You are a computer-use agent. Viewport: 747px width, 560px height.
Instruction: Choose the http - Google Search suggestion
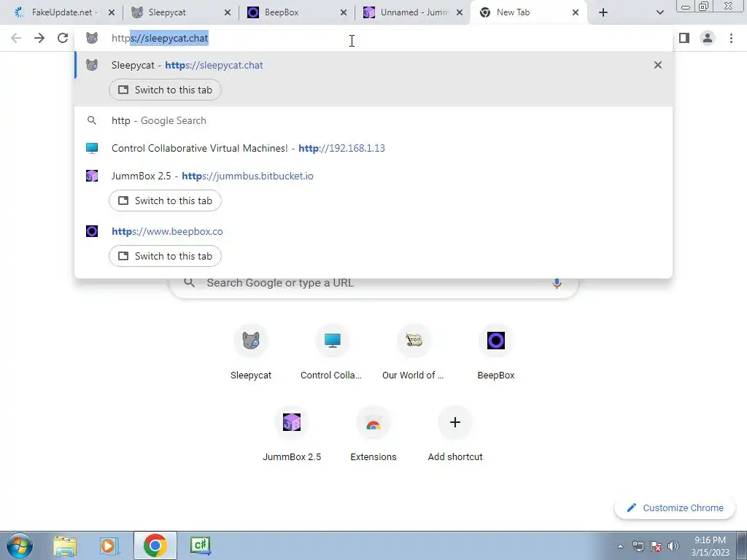[373, 120]
